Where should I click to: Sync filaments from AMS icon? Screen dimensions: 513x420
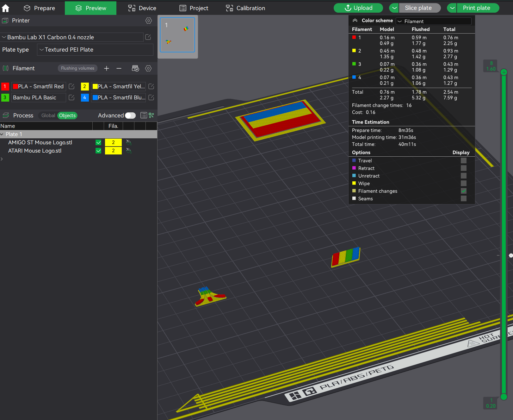[135, 68]
